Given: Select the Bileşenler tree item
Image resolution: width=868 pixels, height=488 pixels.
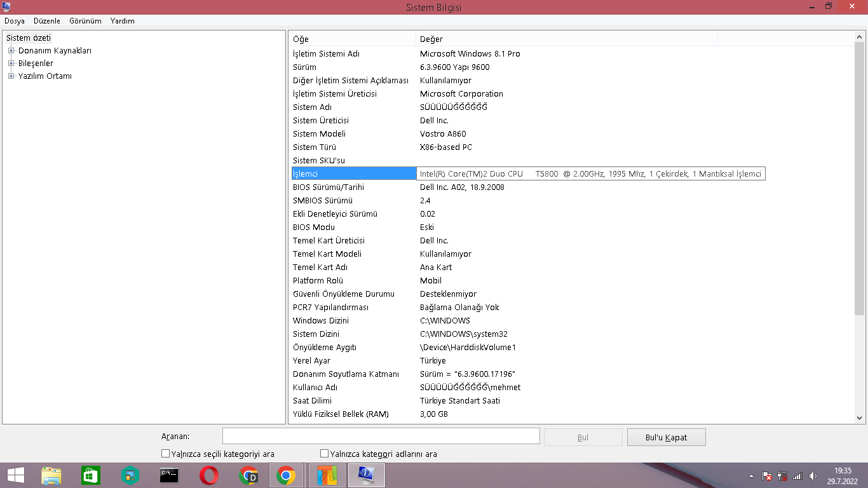Looking at the screenshot, I should [36, 64].
